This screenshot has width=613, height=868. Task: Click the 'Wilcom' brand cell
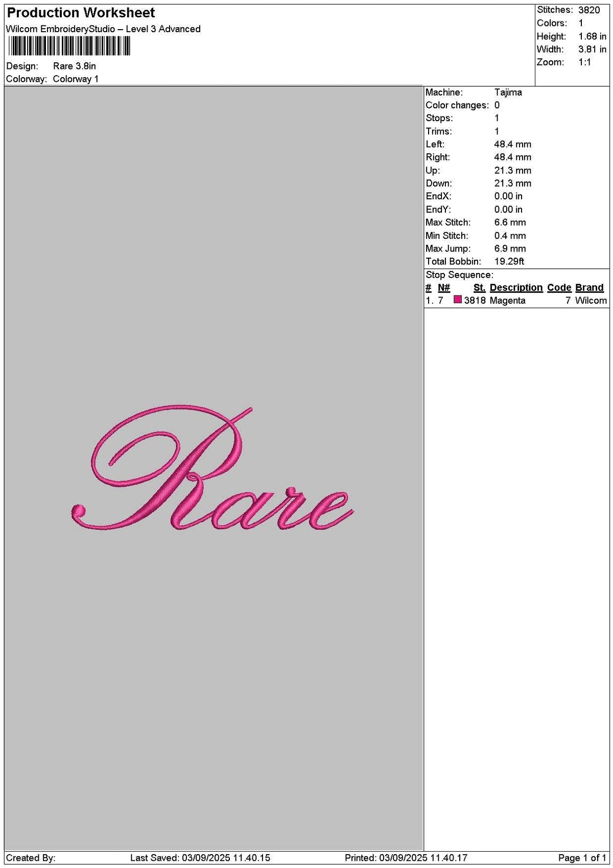591,301
